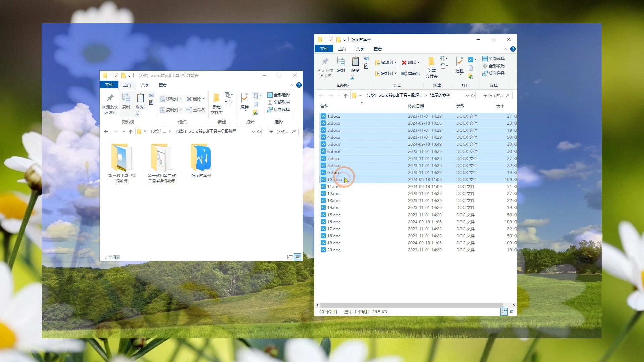Viewport: 644px width, 362px height.
Task: Click Paste icon in right window ribbon
Action: pos(355,65)
